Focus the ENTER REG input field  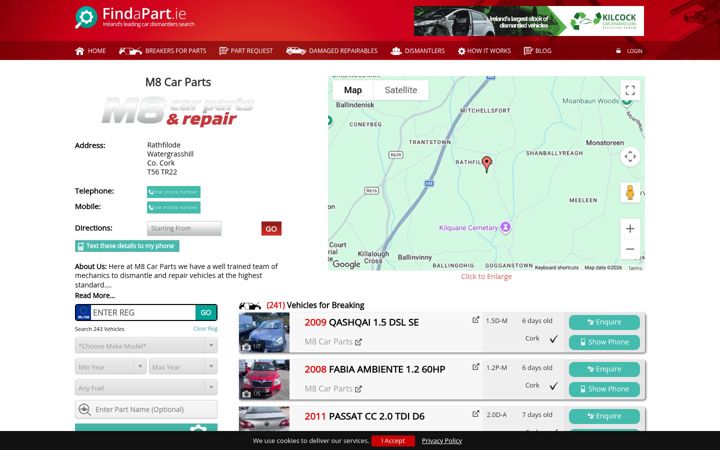143,313
